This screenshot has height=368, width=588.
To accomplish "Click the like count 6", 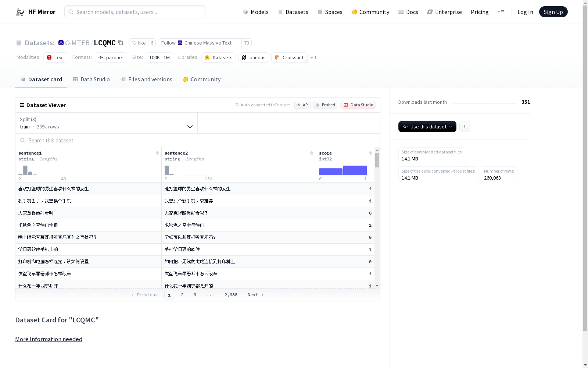I will click(152, 43).
